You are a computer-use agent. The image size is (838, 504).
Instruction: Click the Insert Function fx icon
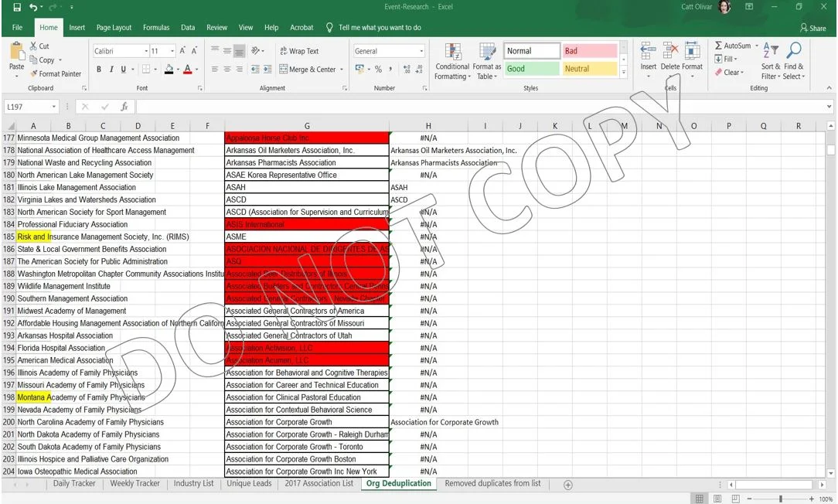pos(124,107)
